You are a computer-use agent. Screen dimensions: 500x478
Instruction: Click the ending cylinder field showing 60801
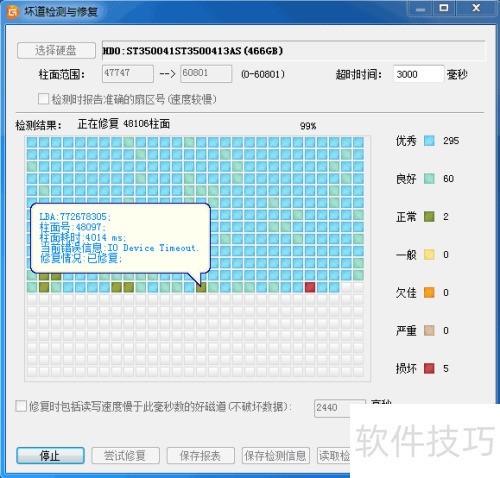point(206,74)
